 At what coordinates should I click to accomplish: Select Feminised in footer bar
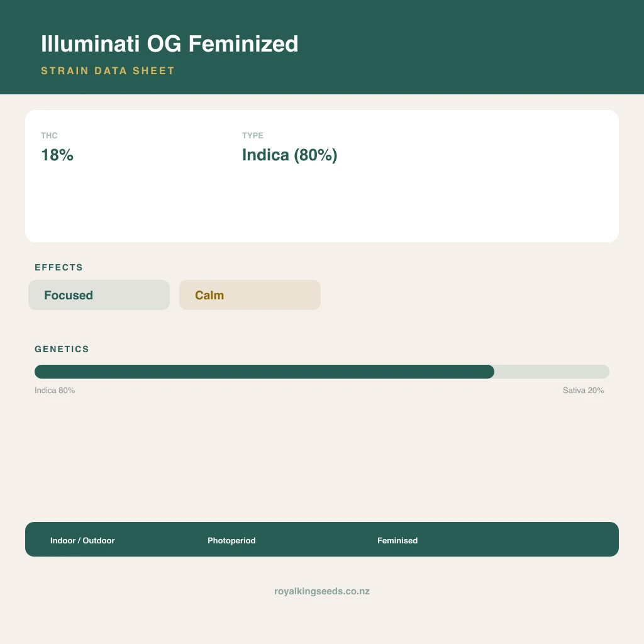(x=397, y=540)
